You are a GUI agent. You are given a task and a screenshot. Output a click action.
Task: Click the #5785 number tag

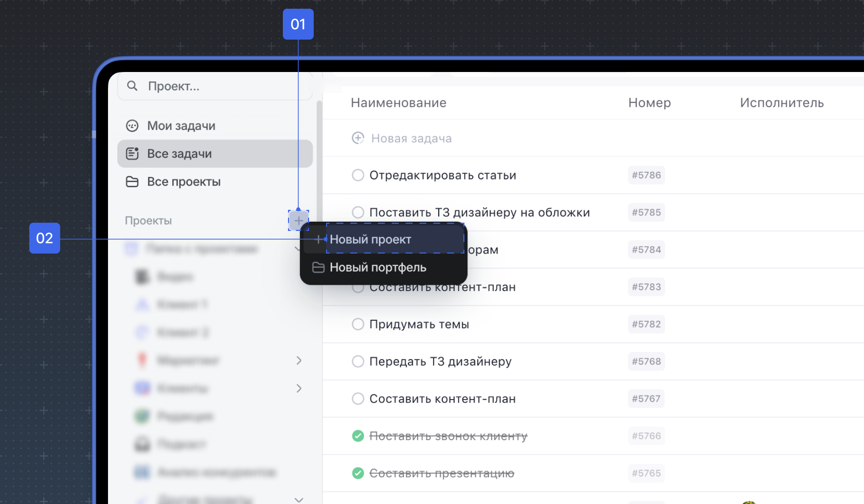[646, 212]
